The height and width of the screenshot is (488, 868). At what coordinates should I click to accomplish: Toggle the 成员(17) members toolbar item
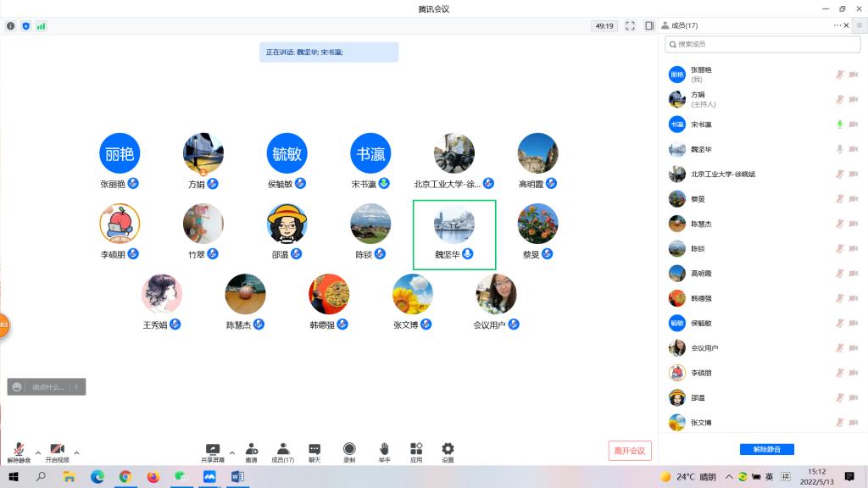point(282,449)
